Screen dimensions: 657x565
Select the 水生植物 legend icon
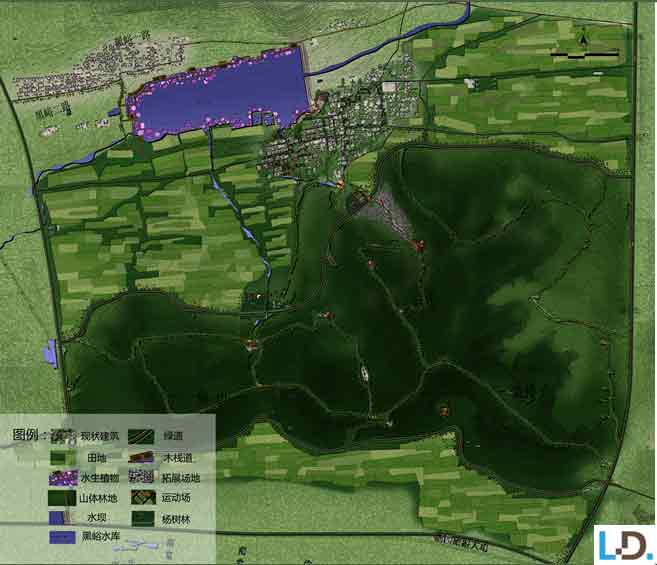coord(63,477)
